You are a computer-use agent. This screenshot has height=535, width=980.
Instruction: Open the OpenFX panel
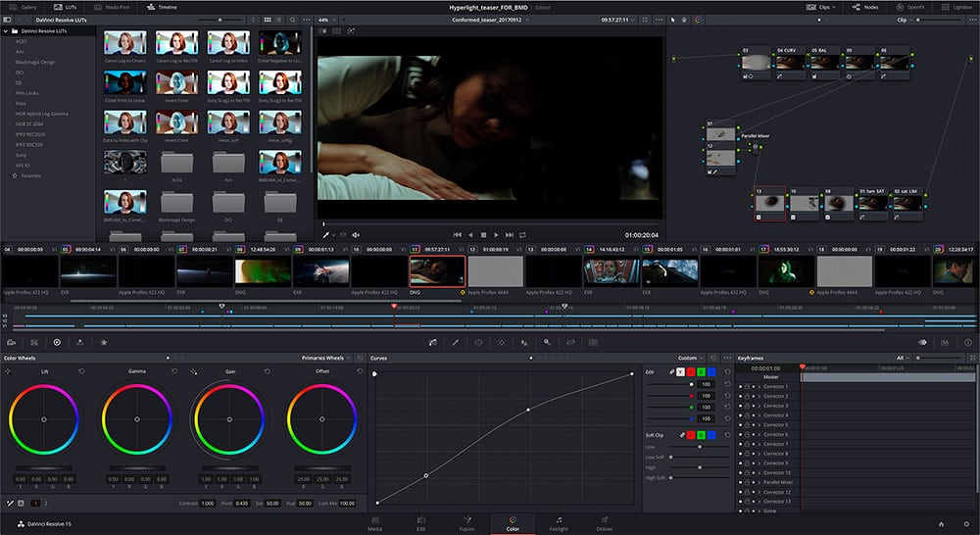pyautogui.click(x=910, y=7)
